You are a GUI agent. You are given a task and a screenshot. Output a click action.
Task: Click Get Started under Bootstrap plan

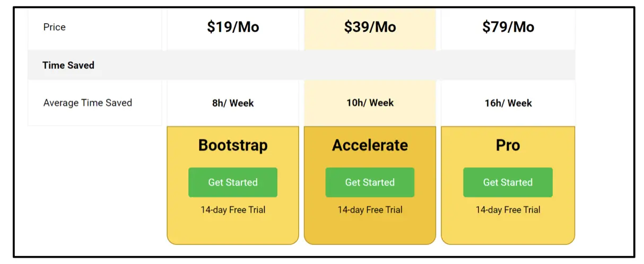[233, 182]
